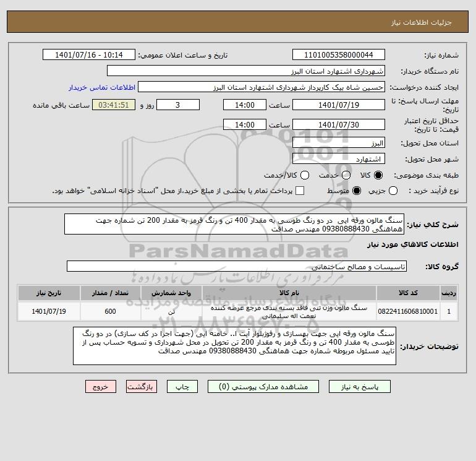Screen dimensions: 476x461
Task: Click the delivery province field البرز
Action: [339, 143]
